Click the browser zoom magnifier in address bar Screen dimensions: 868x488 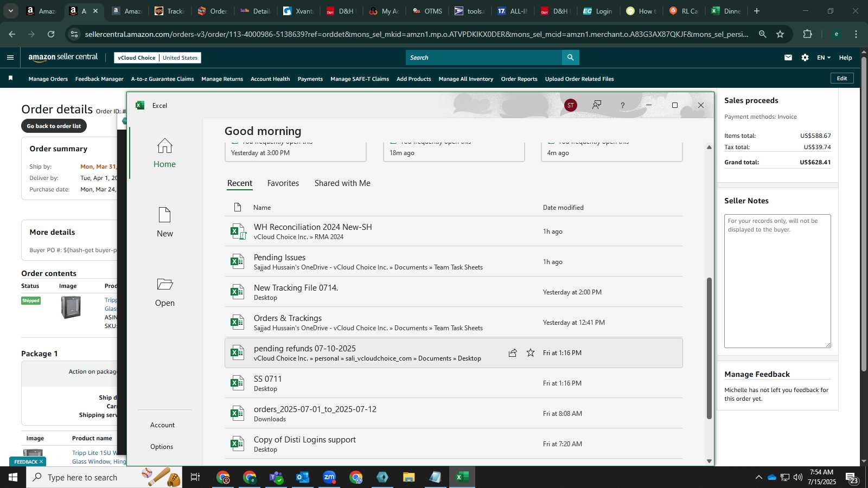pos(762,34)
